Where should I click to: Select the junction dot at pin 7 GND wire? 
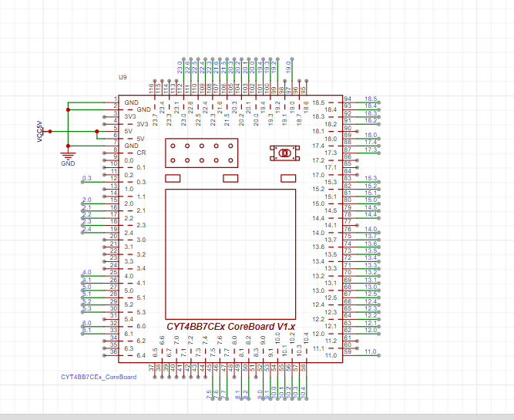(68, 146)
